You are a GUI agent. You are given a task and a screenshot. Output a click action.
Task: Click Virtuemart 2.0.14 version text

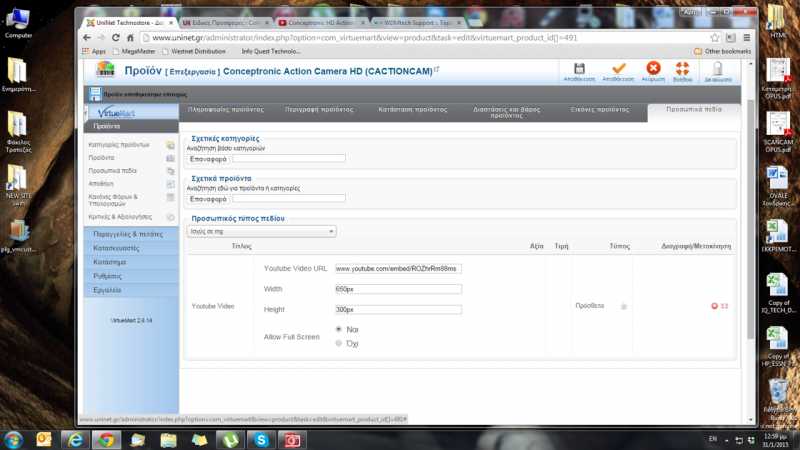[x=131, y=320]
